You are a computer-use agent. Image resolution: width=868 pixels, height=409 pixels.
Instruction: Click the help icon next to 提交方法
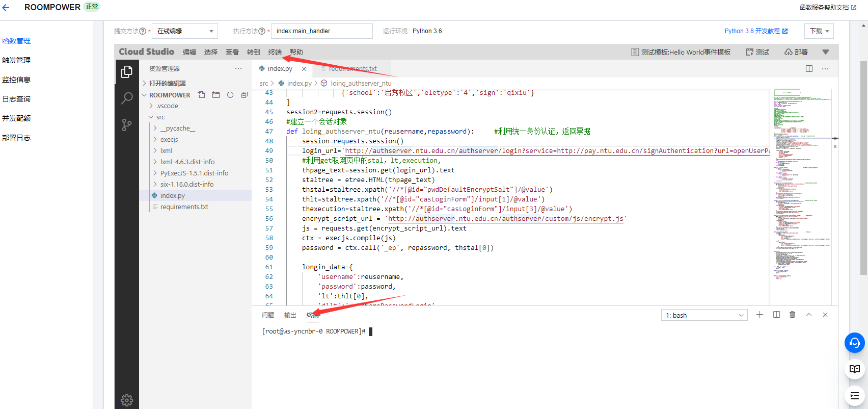(x=143, y=31)
